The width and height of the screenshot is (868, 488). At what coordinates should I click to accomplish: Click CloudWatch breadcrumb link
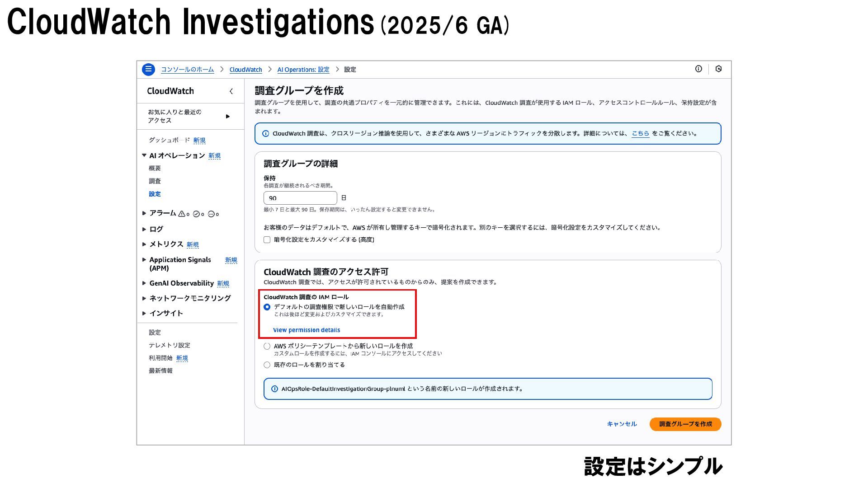pyautogui.click(x=245, y=70)
